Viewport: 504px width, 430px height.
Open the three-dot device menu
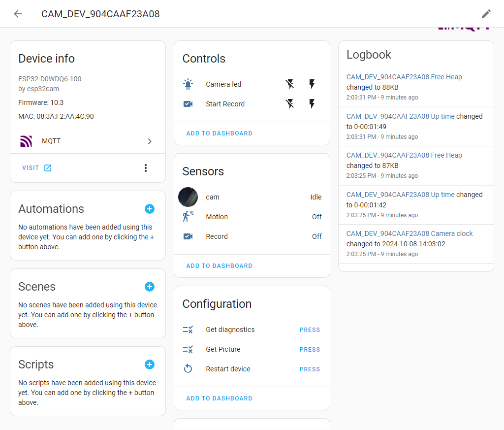click(145, 168)
